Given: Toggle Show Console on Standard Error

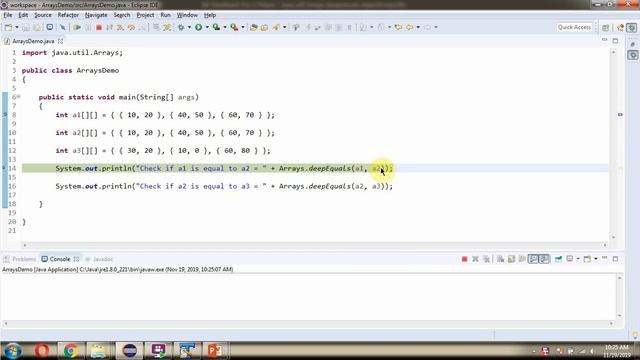Looking at the screenshot, I should click(544, 259).
